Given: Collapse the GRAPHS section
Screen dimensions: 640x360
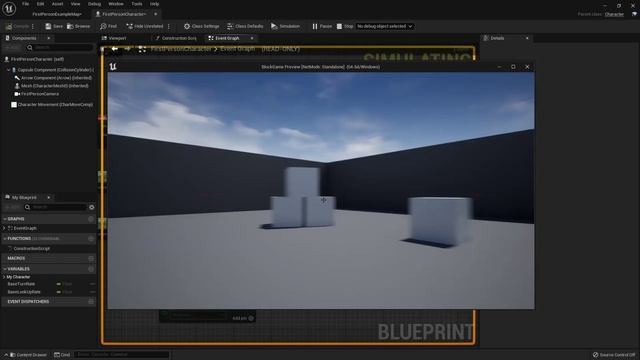Looking at the screenshot, I should pos(5,219).
